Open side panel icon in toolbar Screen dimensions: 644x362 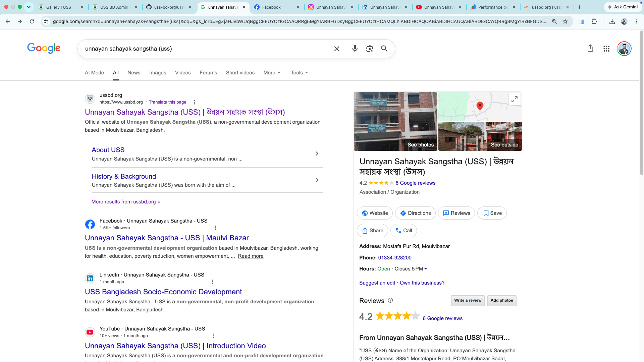pyautogui.click(x=582, y=21)
